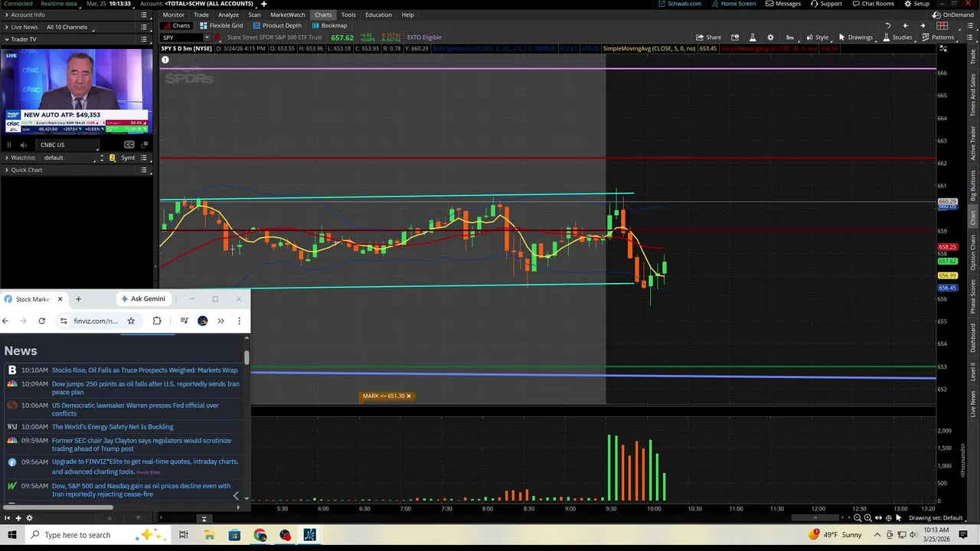The height and width of the screenshot is (551, 980).
Task: Open Chat Rooms
Action: click(x=873, y=4)
